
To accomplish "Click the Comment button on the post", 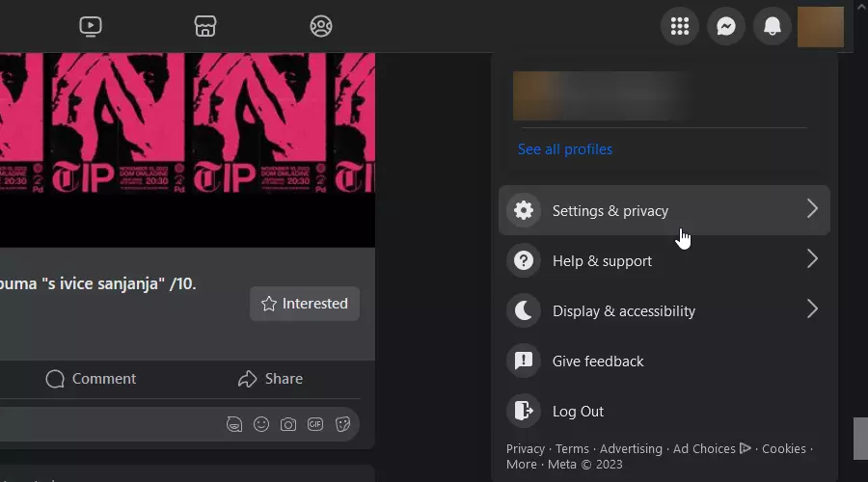I will coord(91,379).
